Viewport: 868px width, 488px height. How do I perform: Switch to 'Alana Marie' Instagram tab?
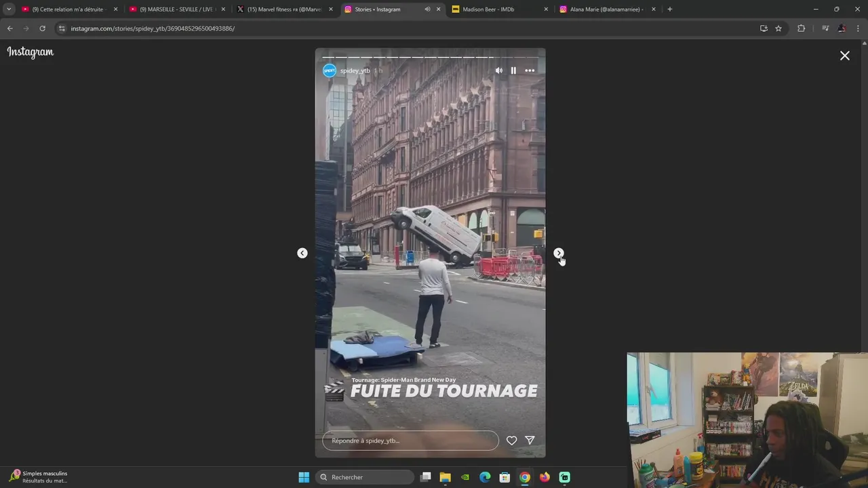coord(606,9)
